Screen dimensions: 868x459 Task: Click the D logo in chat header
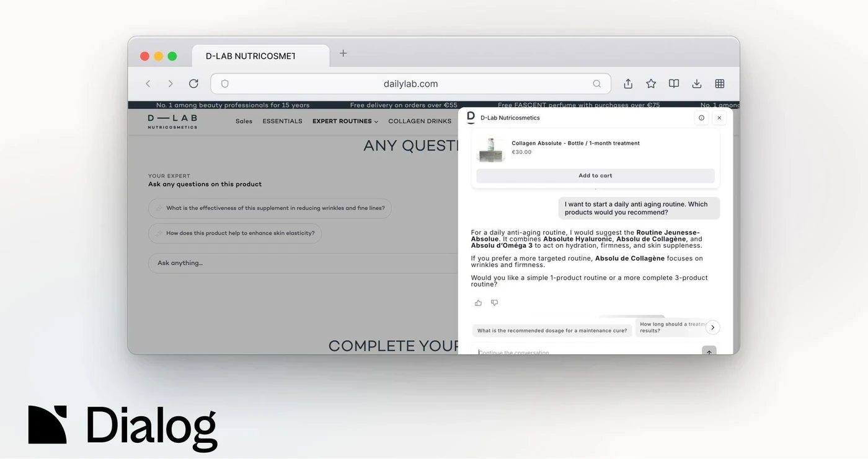pos(471,118)
